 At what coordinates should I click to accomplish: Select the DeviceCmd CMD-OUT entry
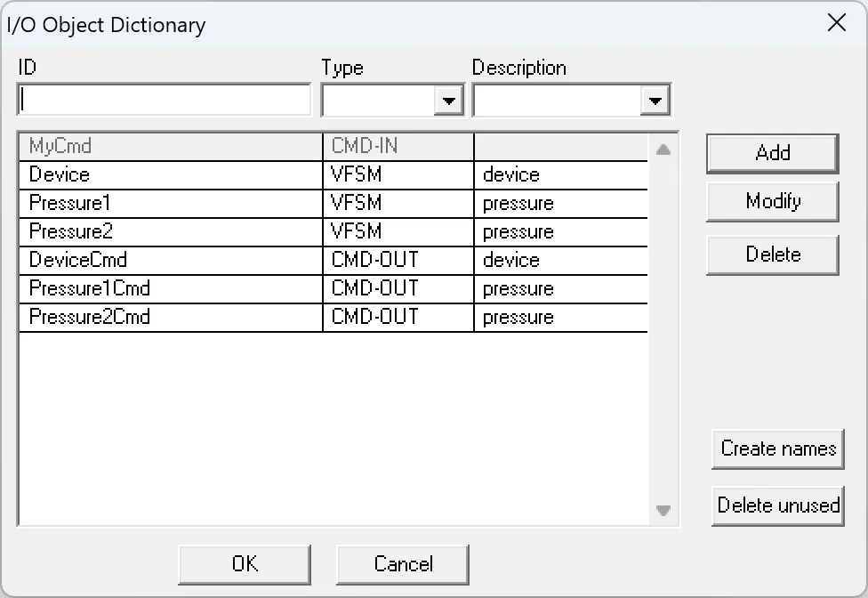(169, 260)
